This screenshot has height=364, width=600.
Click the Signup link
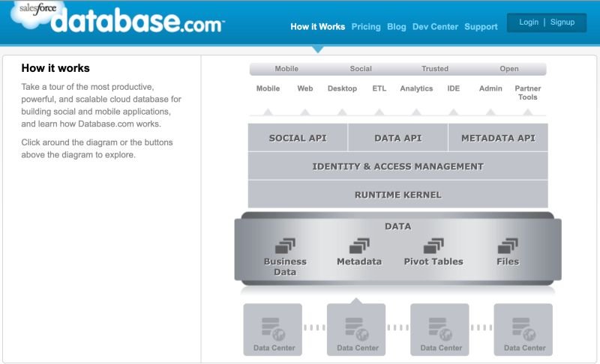562,22
